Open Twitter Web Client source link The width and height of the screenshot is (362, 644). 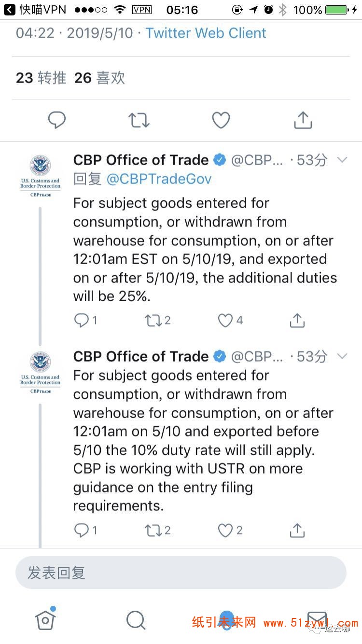pos(206,33)
